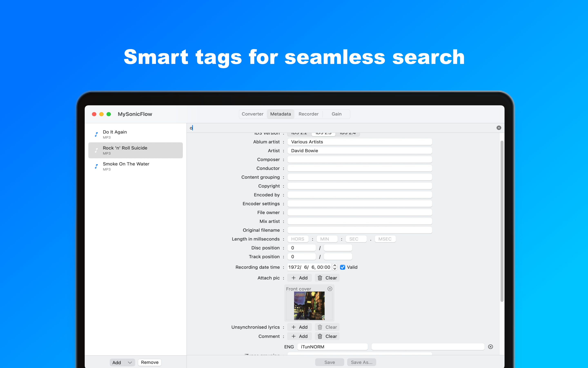The width and height of the screenshot is (588, 368).
Task: Click the SEC length field
Action: [x=356, y=239]
